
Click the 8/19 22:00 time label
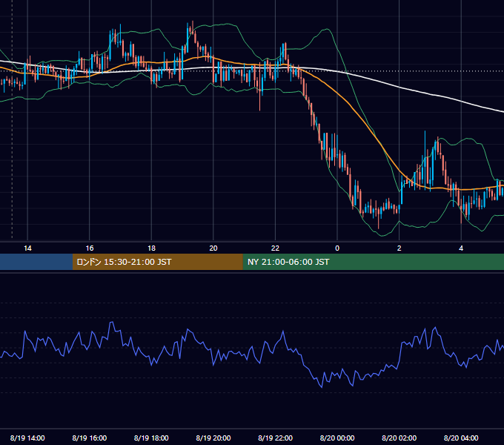coord(275,438)
